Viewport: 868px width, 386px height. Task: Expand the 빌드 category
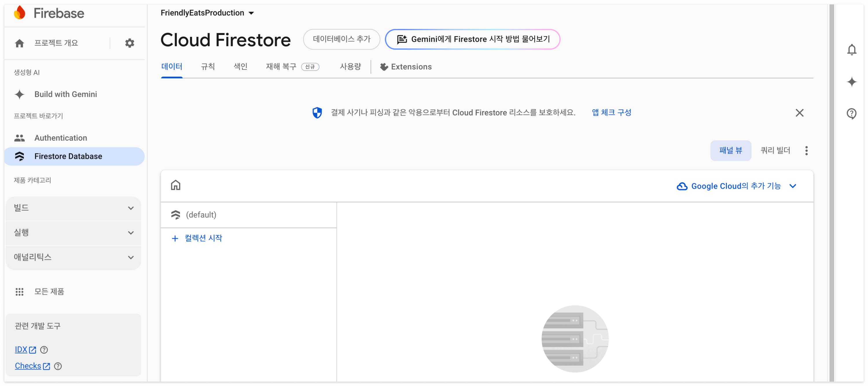pyautogui.click(x=73, y=208)
